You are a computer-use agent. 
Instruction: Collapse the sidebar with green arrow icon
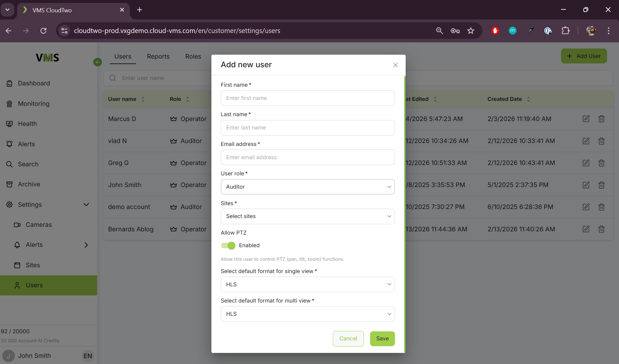coord(97,62)
